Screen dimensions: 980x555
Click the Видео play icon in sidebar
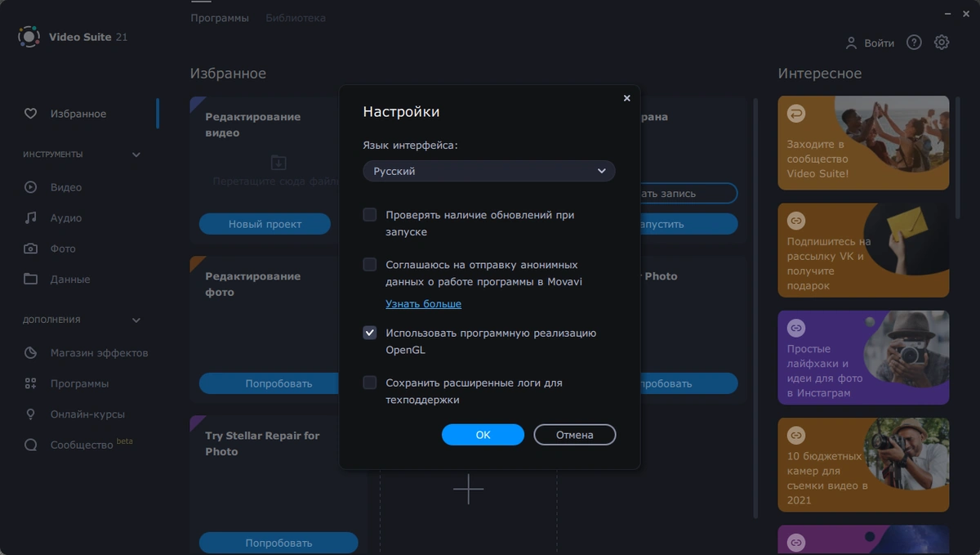[x=30, y=187]
